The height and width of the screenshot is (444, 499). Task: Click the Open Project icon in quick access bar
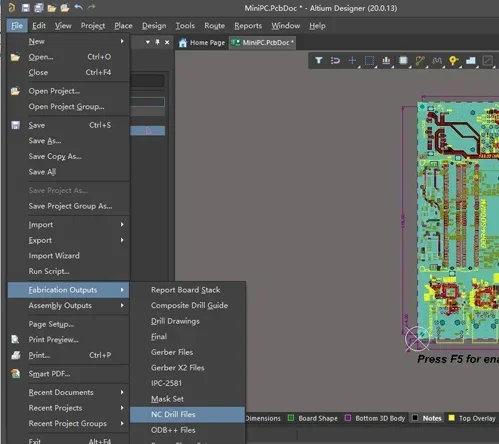65,8
